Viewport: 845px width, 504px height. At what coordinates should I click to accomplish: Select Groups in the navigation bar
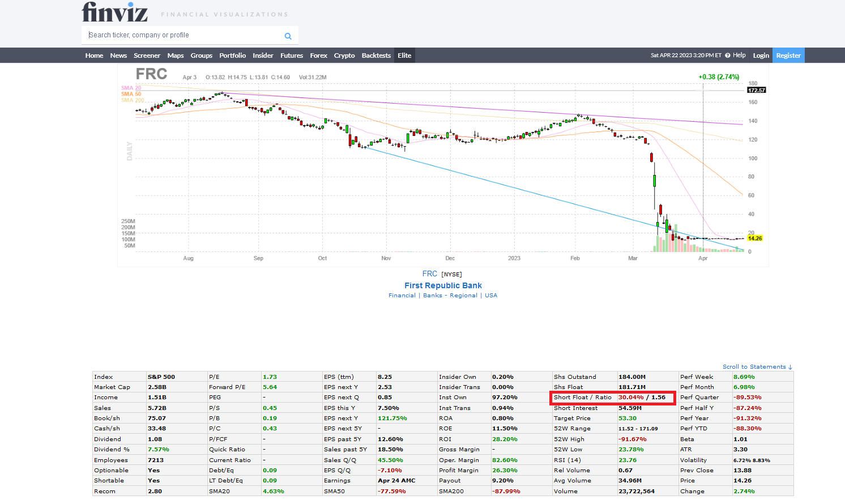pos(202,55)
